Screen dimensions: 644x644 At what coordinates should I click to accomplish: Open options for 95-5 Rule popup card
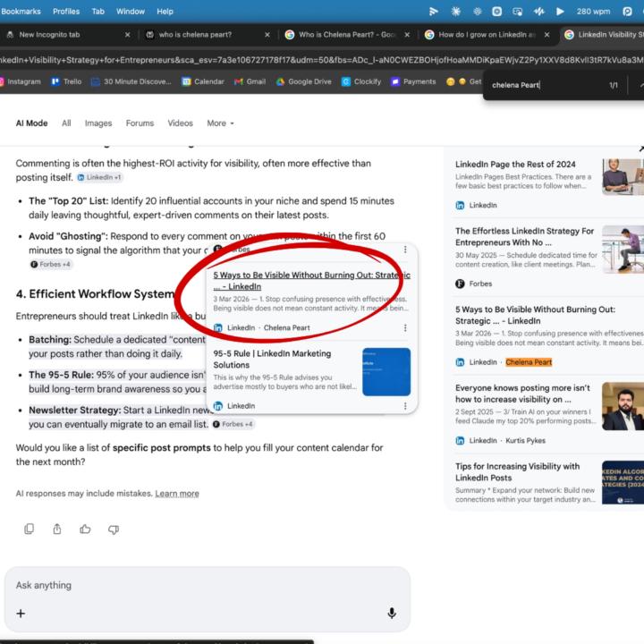pyautogui.click(x=405, y=406)
